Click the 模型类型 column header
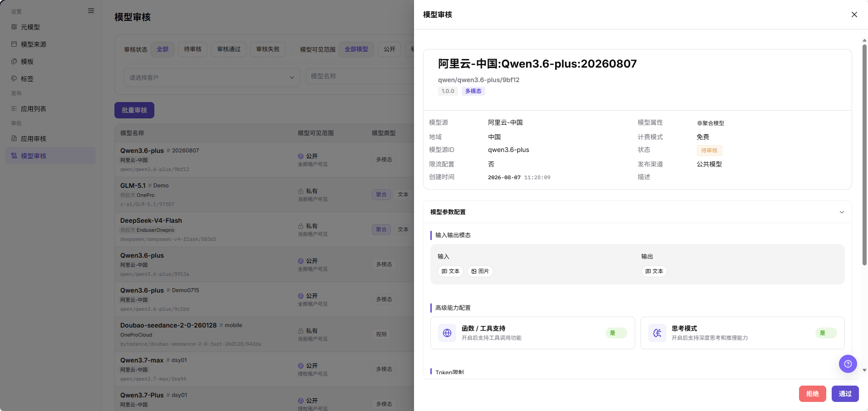 384,133
